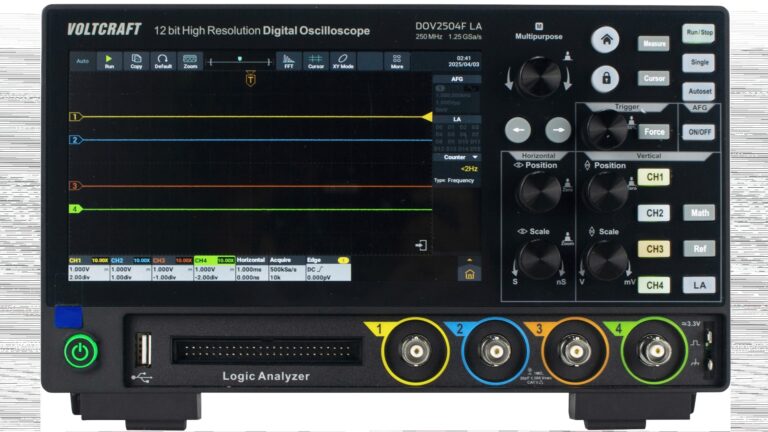Viewport: 768px width, 432px height.
Task: Push the Autoset button
Action: click(699, 91)
